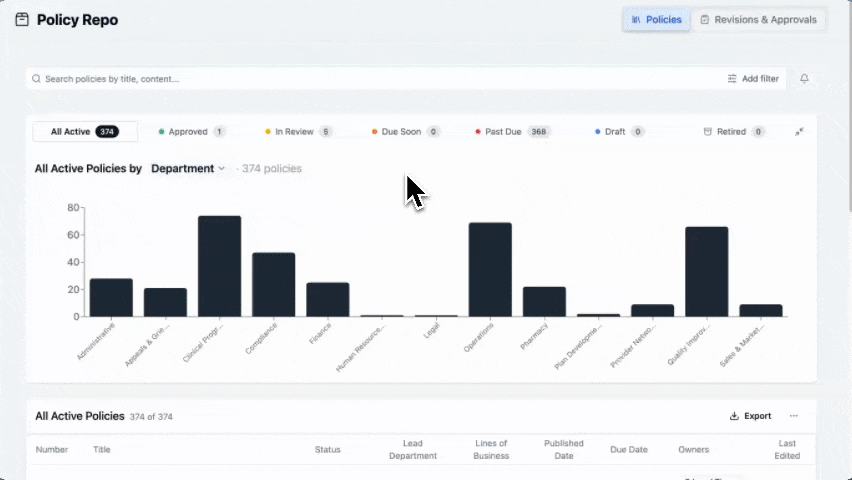The height and width of the screenshot is (480, 852).
Task: Switch to Revisions & Approvals tab
Action: 759,20
